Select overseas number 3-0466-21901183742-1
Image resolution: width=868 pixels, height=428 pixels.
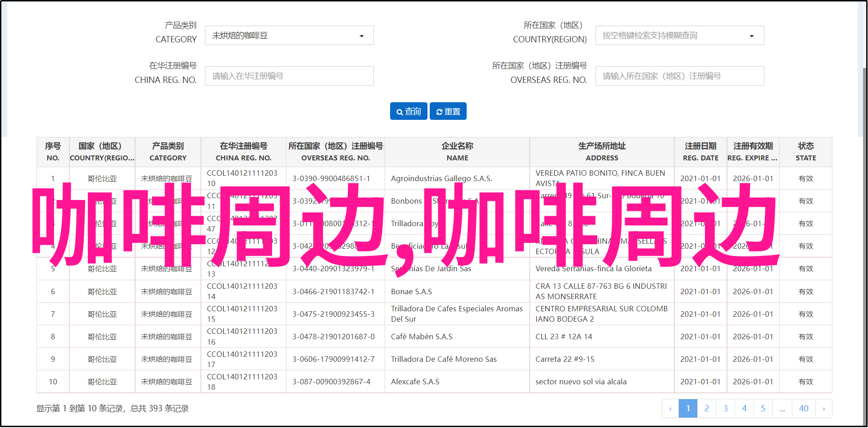click(x=333, y=291)
